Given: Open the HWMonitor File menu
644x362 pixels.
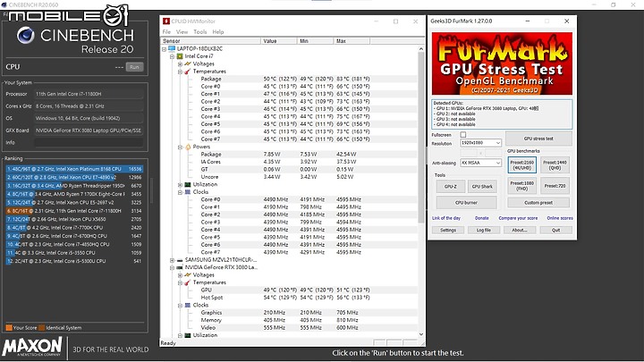Looking at the screenshot, I should coord(166,31).
